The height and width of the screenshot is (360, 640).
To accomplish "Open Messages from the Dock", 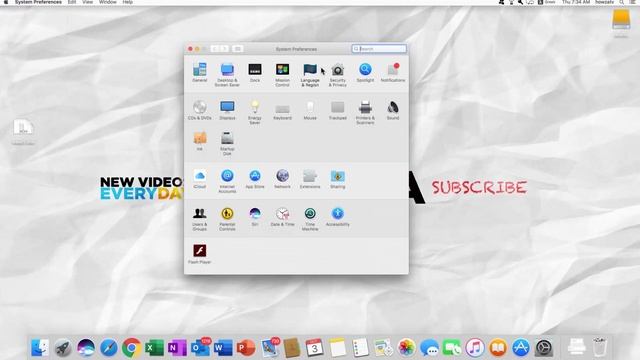I will coord(429,348).
